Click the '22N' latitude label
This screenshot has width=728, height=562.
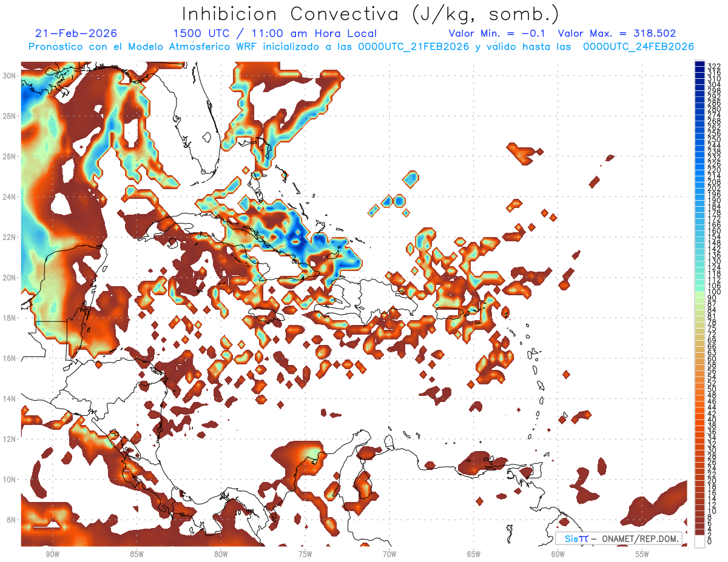pos(9,237)
